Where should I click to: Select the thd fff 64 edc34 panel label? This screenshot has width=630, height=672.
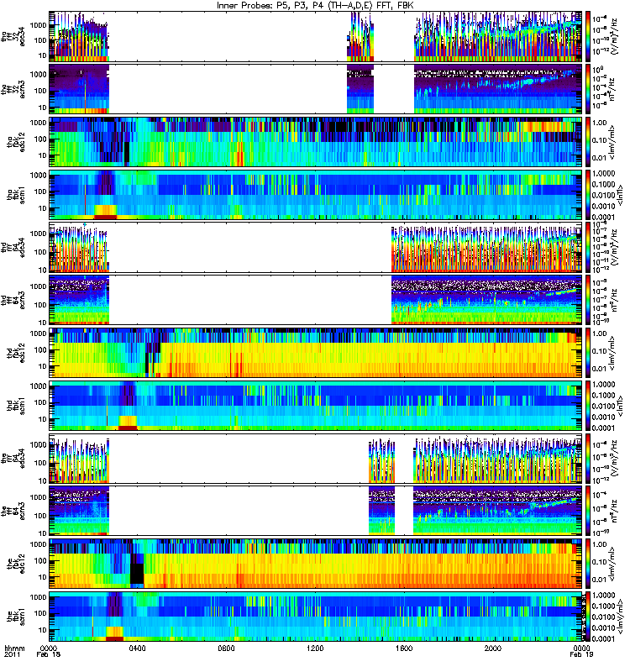coord(13,247)
